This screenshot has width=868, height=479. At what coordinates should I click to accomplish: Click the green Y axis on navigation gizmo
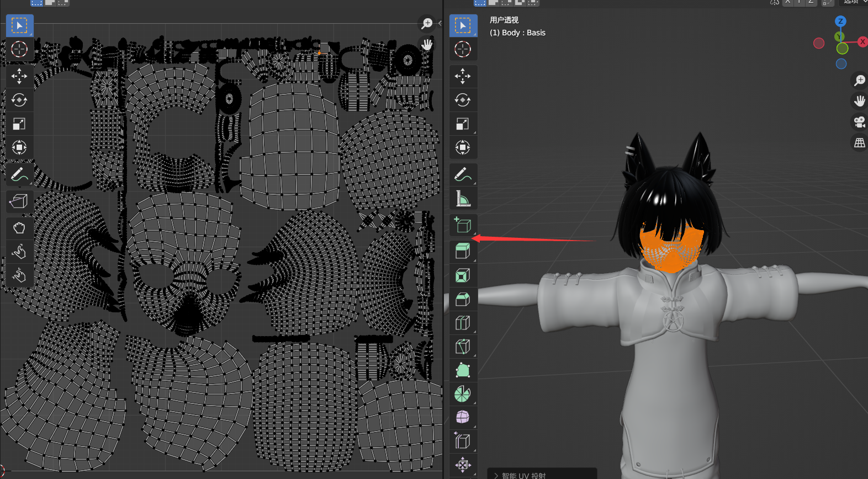tap(839, 36)
